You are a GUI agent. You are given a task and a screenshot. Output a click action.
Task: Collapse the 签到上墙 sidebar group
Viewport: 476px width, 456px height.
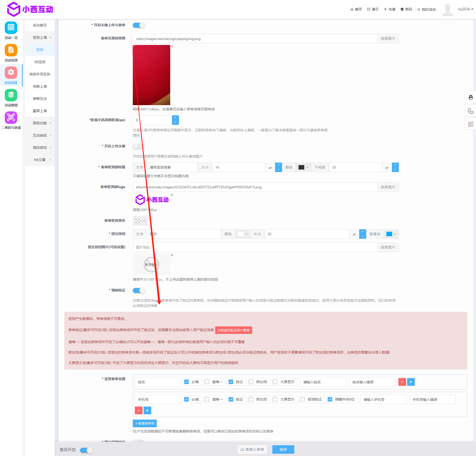point(40,37)
